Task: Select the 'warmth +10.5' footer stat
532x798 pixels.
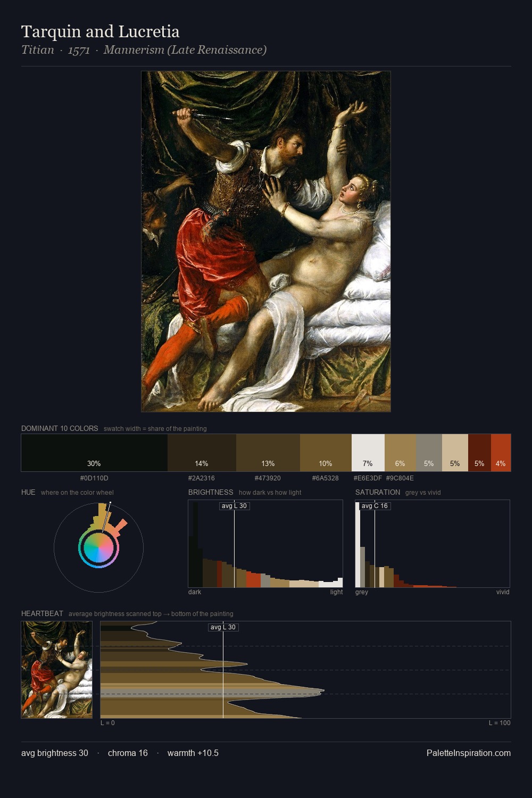Action: point(193,753)
